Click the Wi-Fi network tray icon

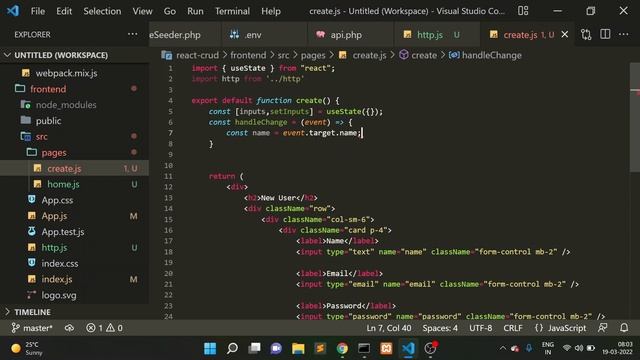tap(567, 348)
